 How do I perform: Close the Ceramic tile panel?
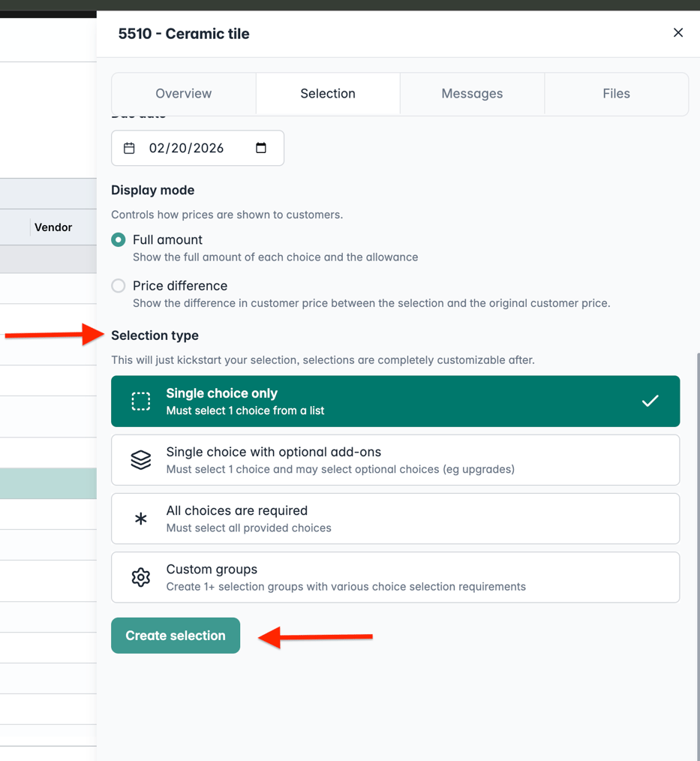[x=678, y=32]
